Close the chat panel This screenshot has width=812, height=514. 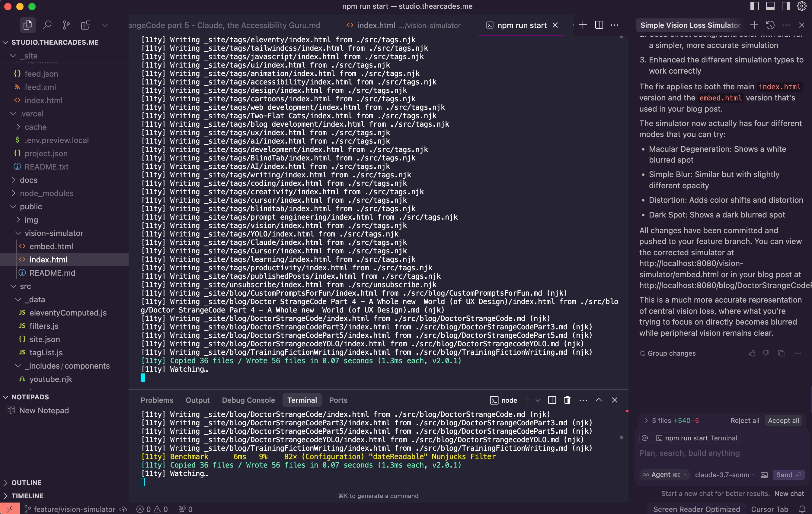pos(801,25)
